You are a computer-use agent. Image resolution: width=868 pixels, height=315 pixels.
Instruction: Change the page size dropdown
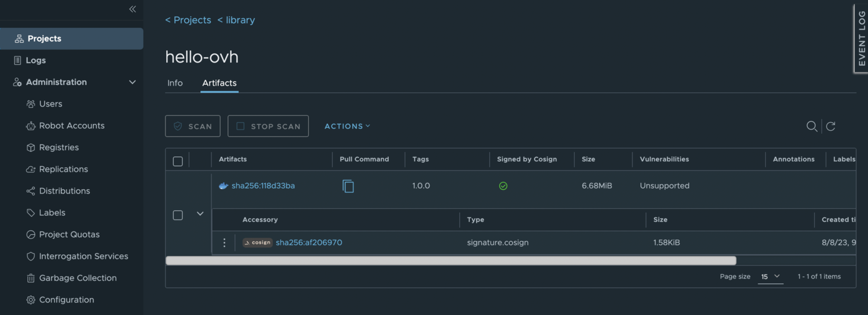coord(770,277)
